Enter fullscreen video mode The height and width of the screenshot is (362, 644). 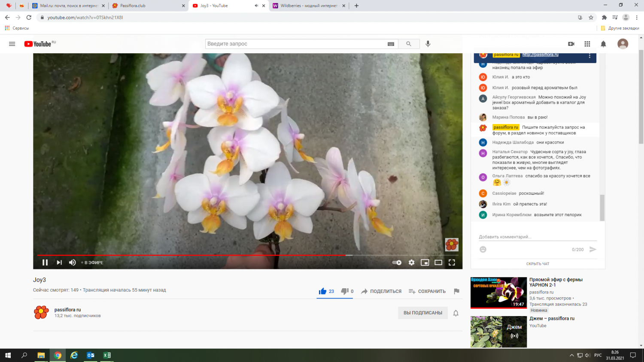(x=452, y=262)
